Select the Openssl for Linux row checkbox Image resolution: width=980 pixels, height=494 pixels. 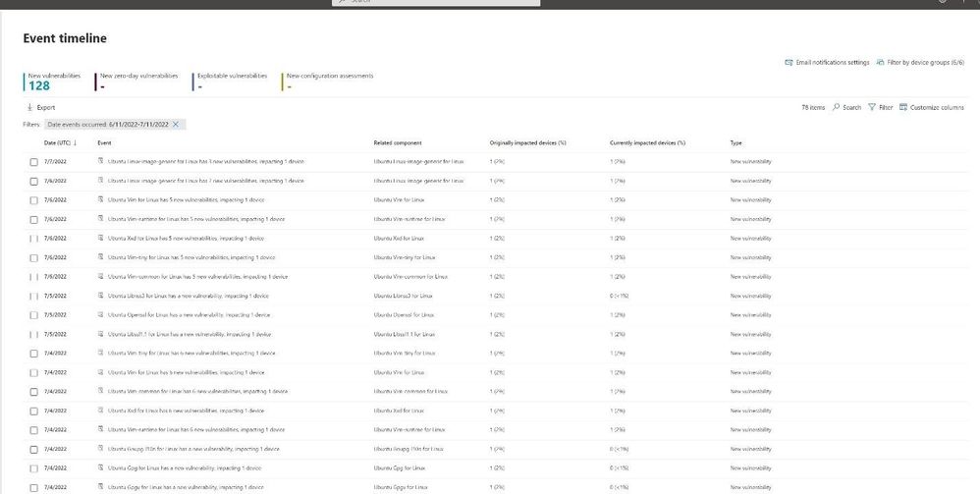coord(33,315)
